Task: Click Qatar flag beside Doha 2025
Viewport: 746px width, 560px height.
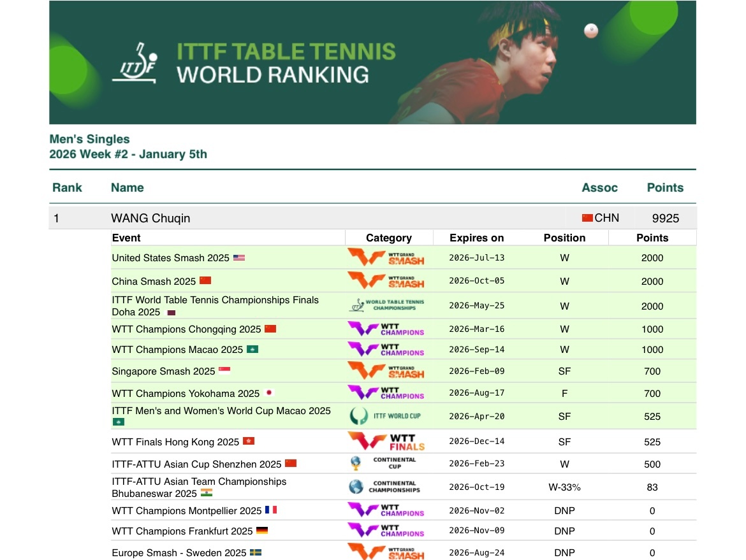Action: (171, 312)
